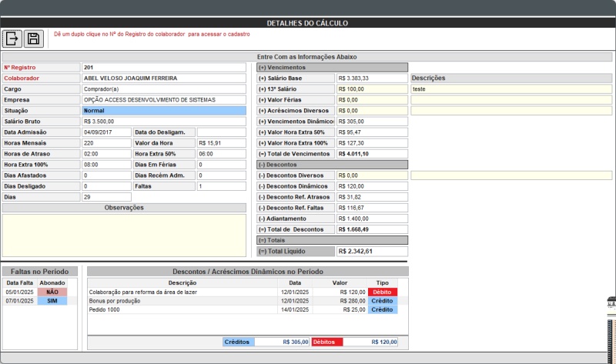Click the 13º Salário value field
This screenshot has height=364, width=616.
point(372,89)
